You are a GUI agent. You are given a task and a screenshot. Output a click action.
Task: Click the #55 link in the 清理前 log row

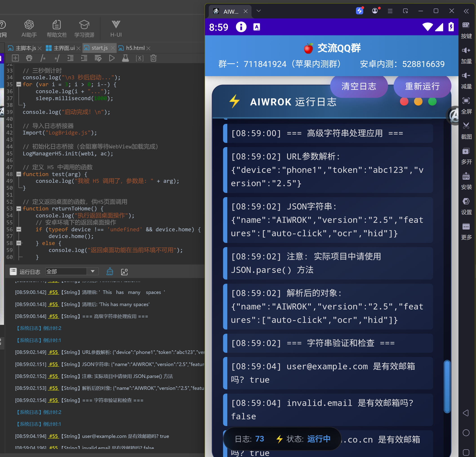[53, 292]
